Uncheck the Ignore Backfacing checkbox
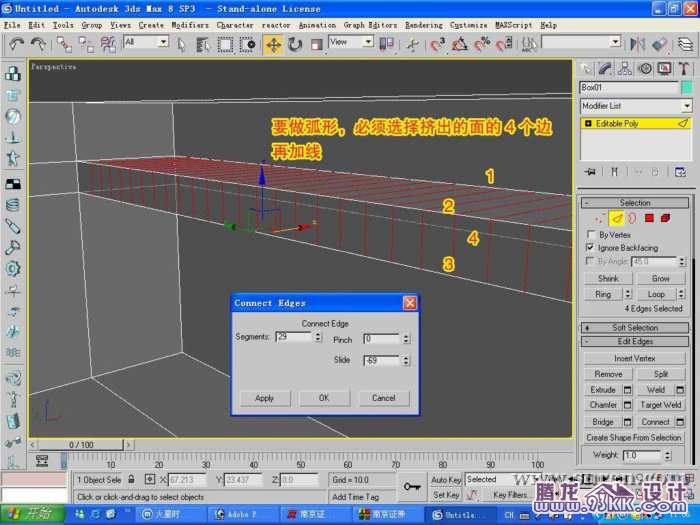 click(x=590, y=247)
